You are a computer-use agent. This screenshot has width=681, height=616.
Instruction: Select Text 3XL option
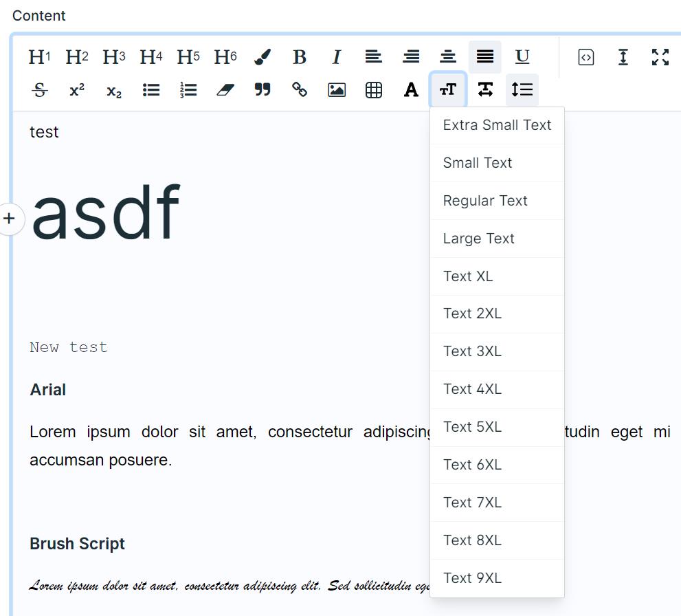click(497, 351)
